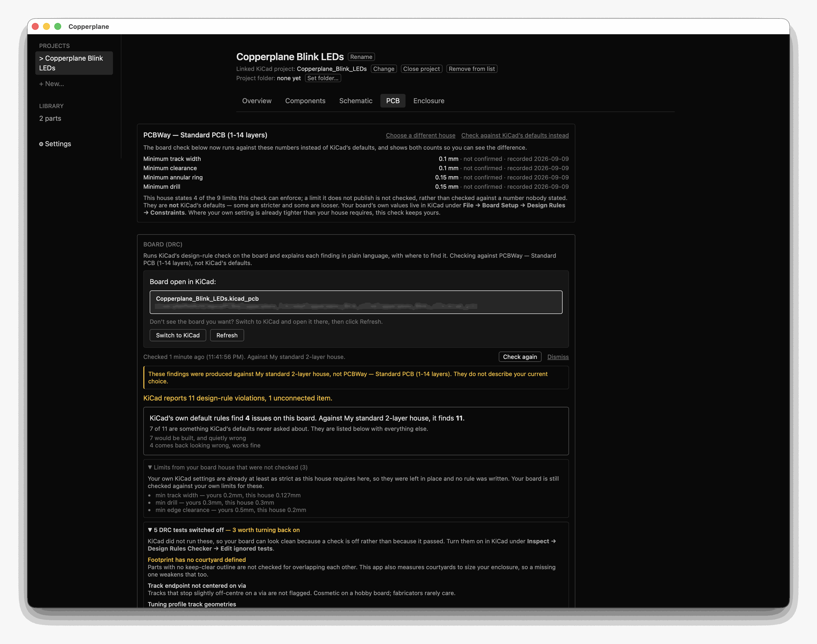Select Copperplane Blink LEDs project in sidebar
The width and height of the screenshot is (817, 644).
click(74, 63)
